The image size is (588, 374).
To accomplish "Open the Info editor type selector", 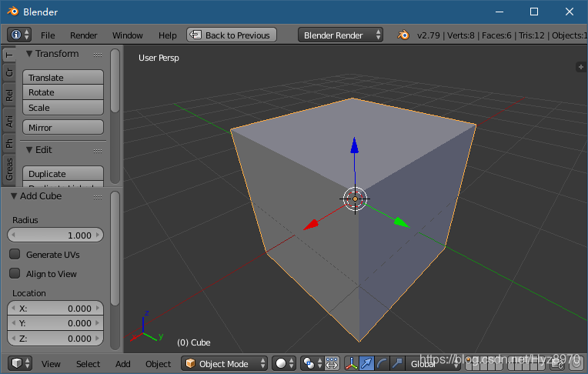I will coord(18,35).
